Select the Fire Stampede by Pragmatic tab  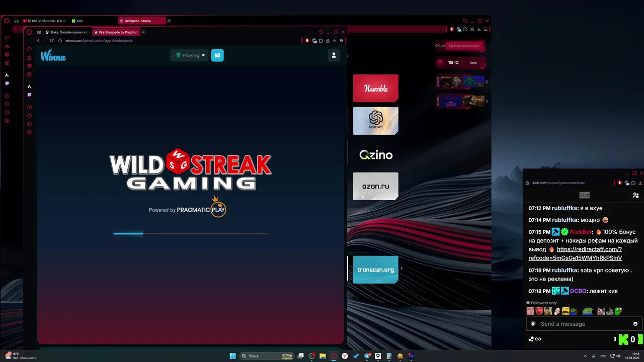[x=115, y=32]
